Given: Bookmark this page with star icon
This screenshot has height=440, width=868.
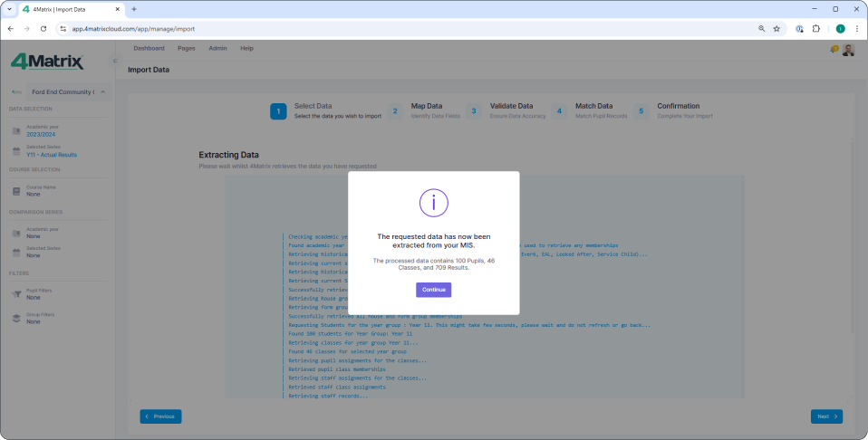Looking at the screenshot, I should point(776,29).
